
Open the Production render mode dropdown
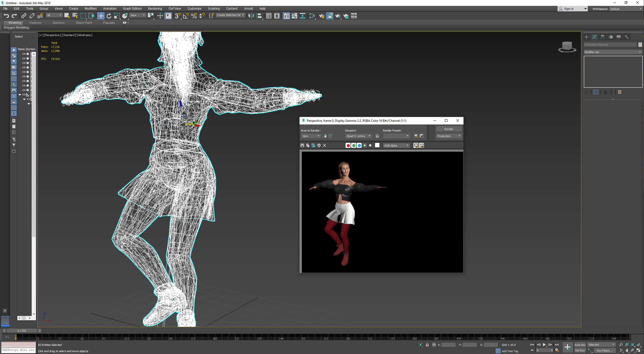(449, 136)
